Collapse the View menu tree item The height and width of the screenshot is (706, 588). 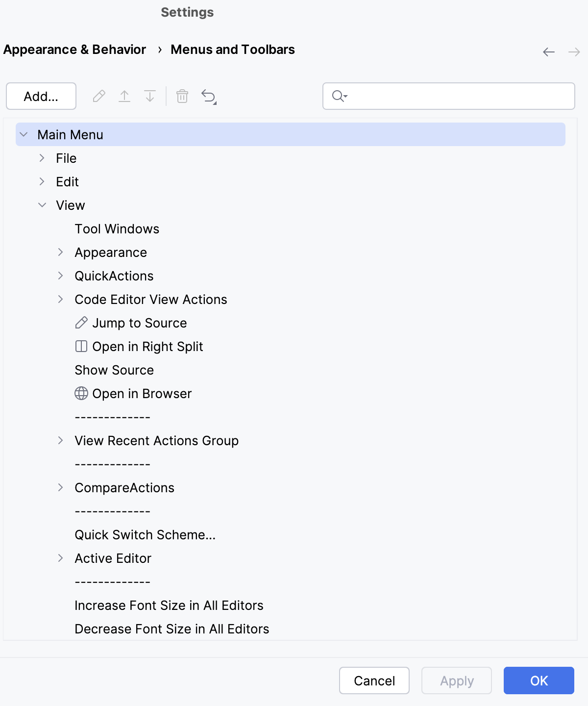[x=42, y=205]
